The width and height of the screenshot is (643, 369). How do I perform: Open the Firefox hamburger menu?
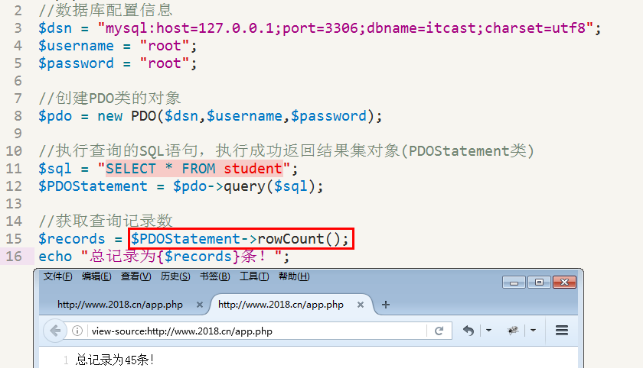[562, 330]
